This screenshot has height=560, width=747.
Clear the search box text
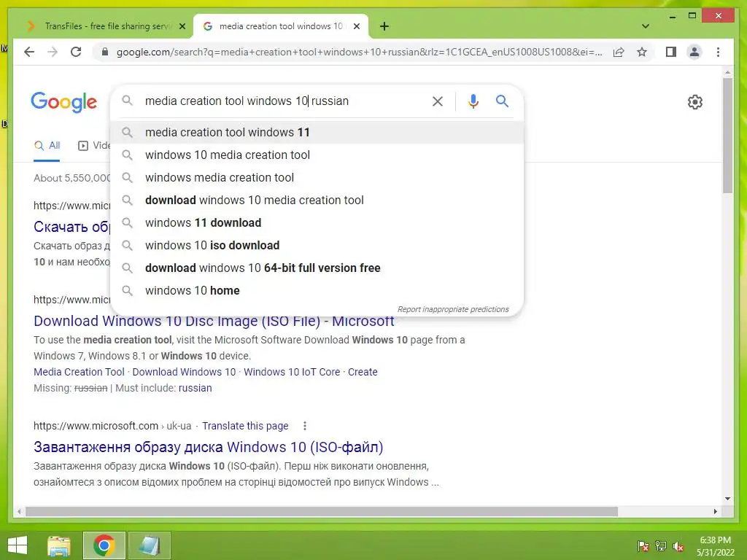[x=438, y=101]
